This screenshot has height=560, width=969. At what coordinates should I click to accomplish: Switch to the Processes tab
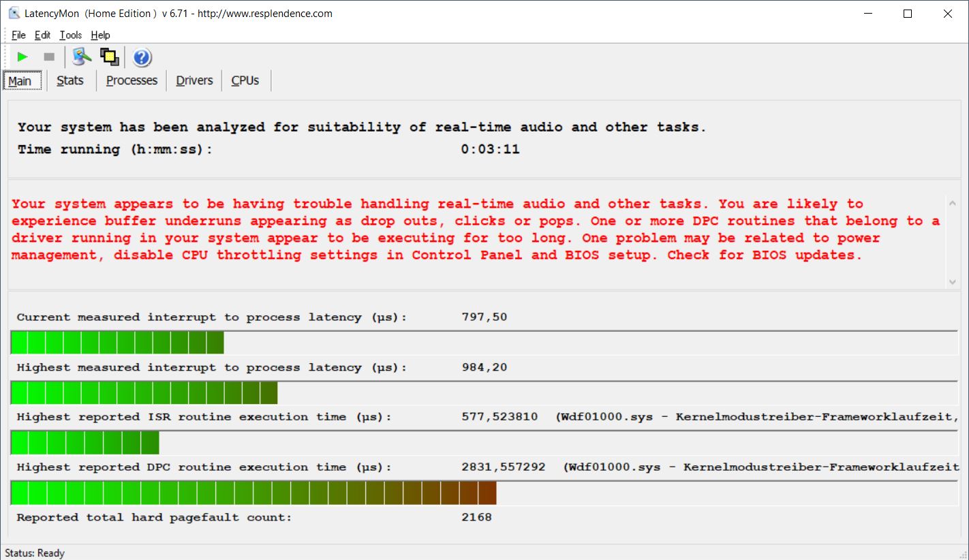[x=132, y=80]
